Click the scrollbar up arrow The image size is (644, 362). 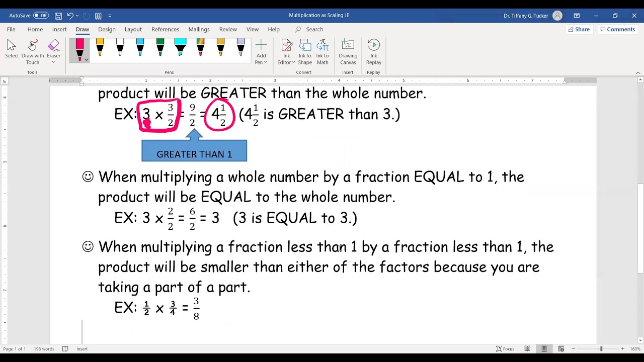coord(640,80)
